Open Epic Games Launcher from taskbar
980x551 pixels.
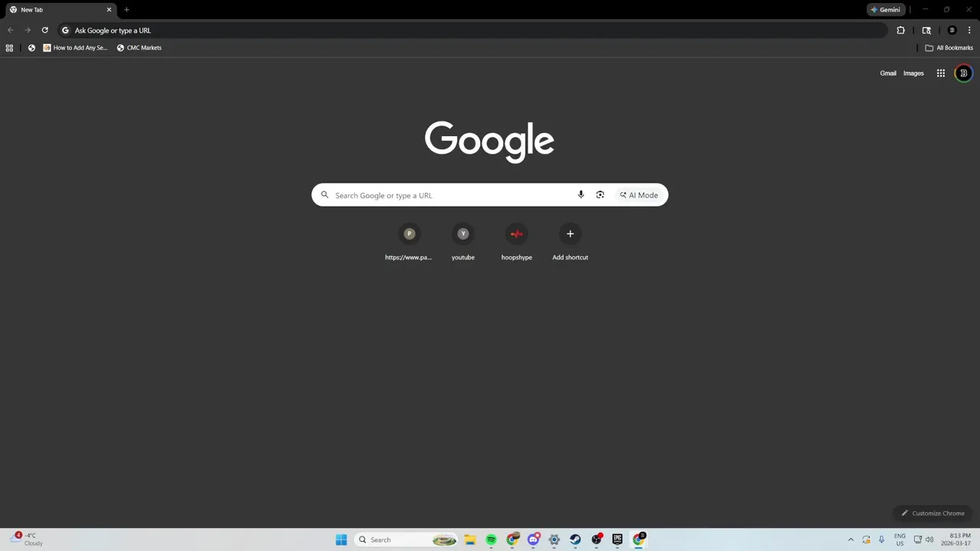(617, 540)
